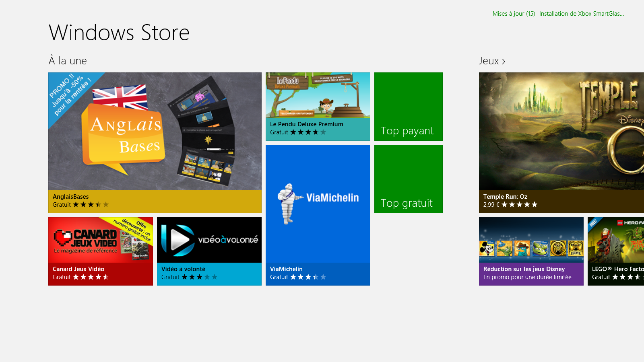Click the Le Pendu Deluxe Premium star rating

308,132
